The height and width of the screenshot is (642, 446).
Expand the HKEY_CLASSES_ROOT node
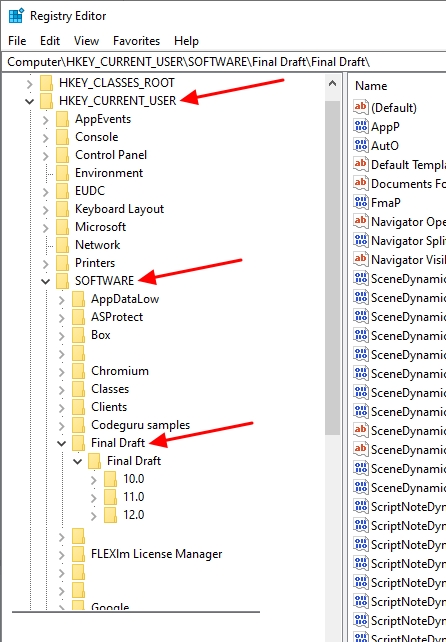tap(29, 83)
